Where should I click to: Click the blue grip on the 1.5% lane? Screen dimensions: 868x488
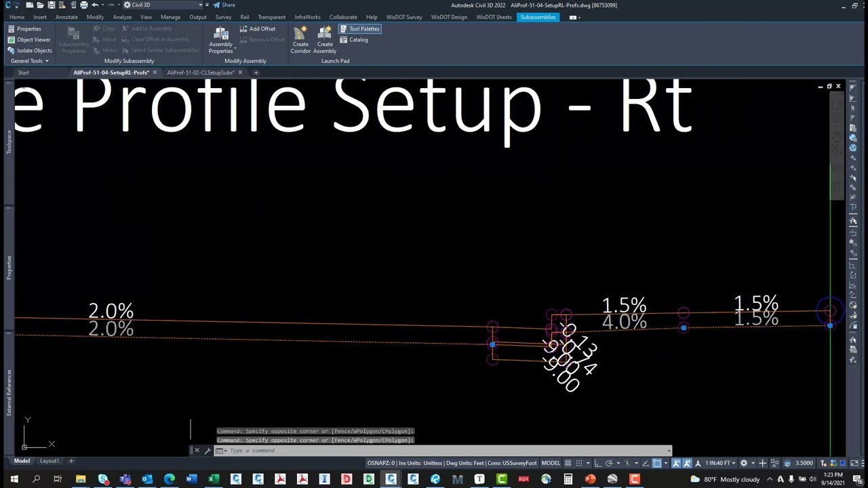pos(684,328)
